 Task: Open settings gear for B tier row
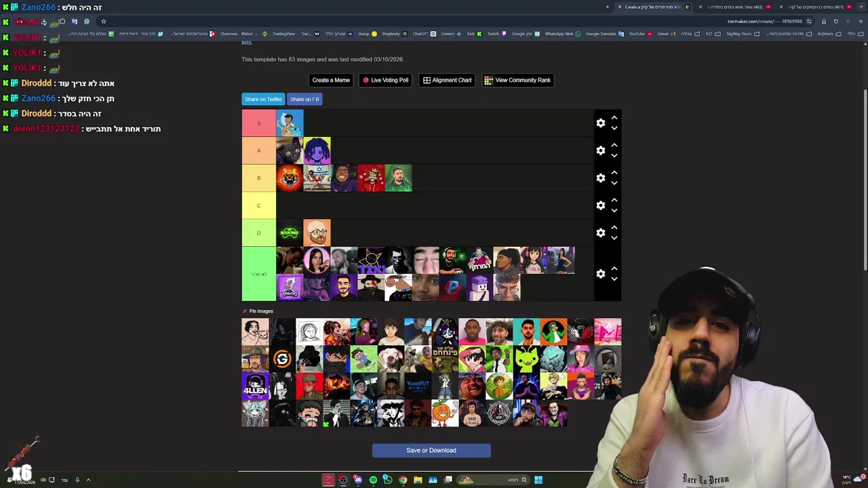coord(600,178)
